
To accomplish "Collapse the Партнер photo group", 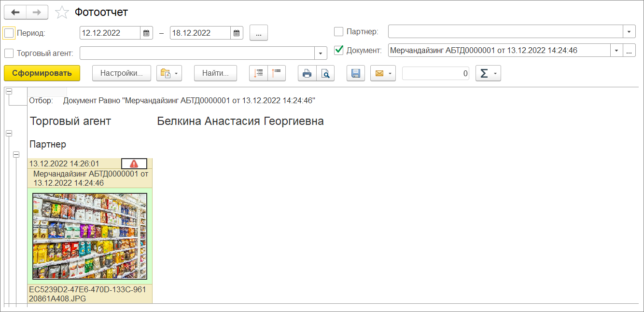I will point(16,154).
